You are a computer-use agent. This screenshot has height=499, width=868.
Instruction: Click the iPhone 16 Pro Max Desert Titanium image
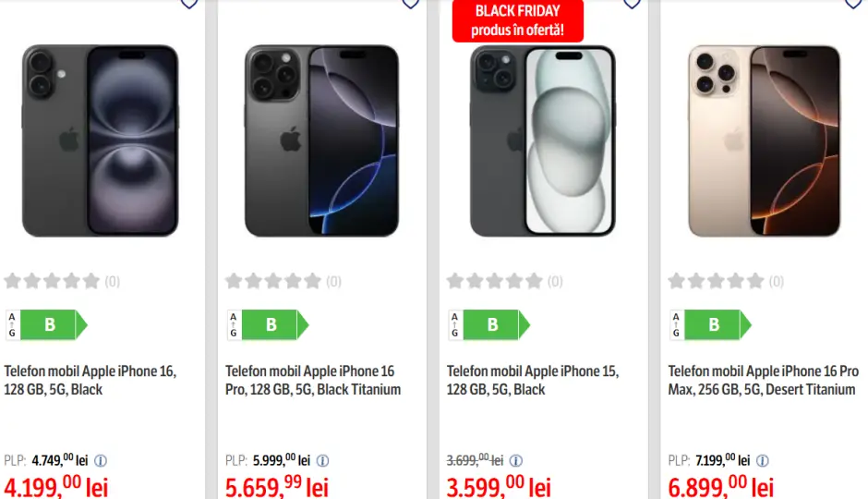tap(764, 140)
